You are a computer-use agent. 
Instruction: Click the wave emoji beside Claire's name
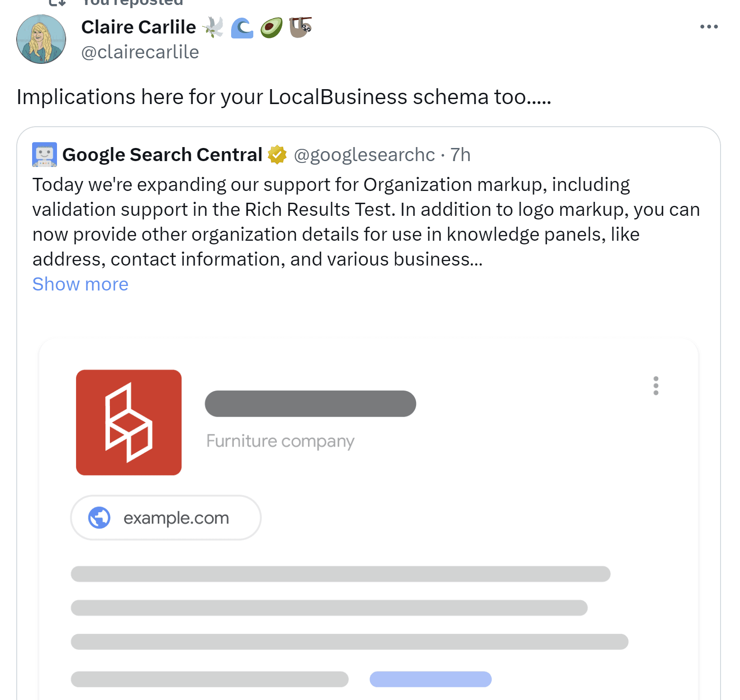[x=242, y=28]
